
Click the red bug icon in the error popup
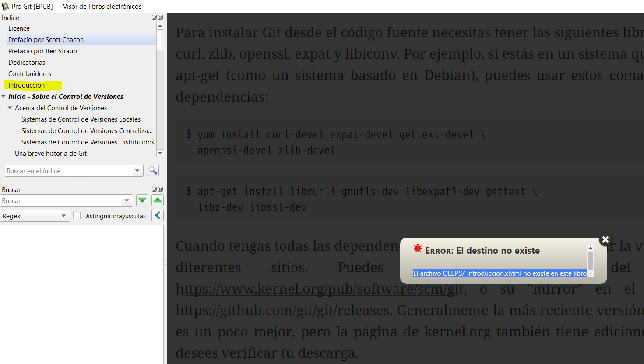418,249
